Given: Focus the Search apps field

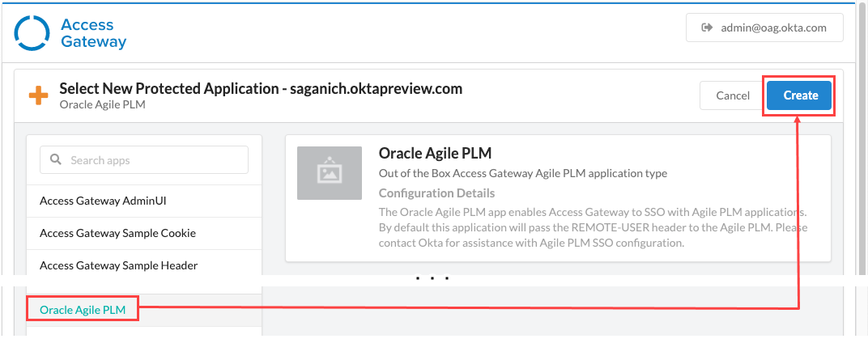Looking at the screenshot, I should click(154, 160).
